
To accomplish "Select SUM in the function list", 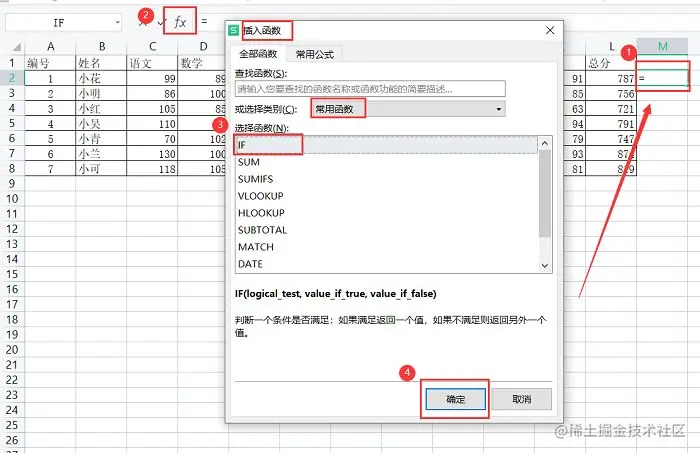I will pos(387,162).
